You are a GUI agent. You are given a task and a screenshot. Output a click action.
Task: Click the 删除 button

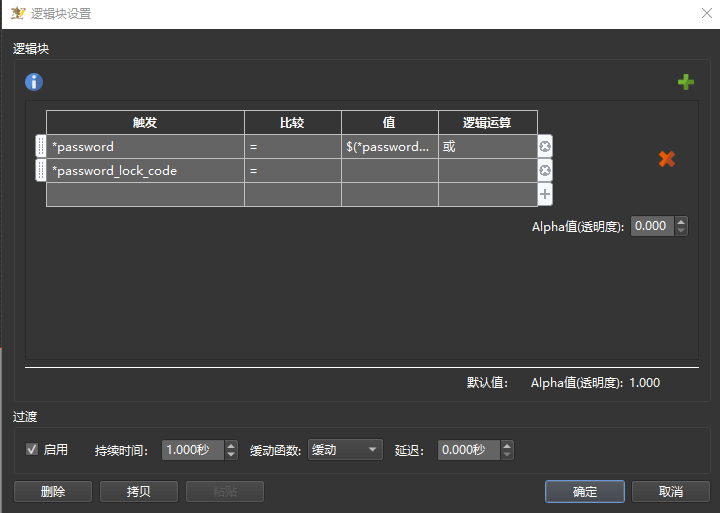point(53,492)
